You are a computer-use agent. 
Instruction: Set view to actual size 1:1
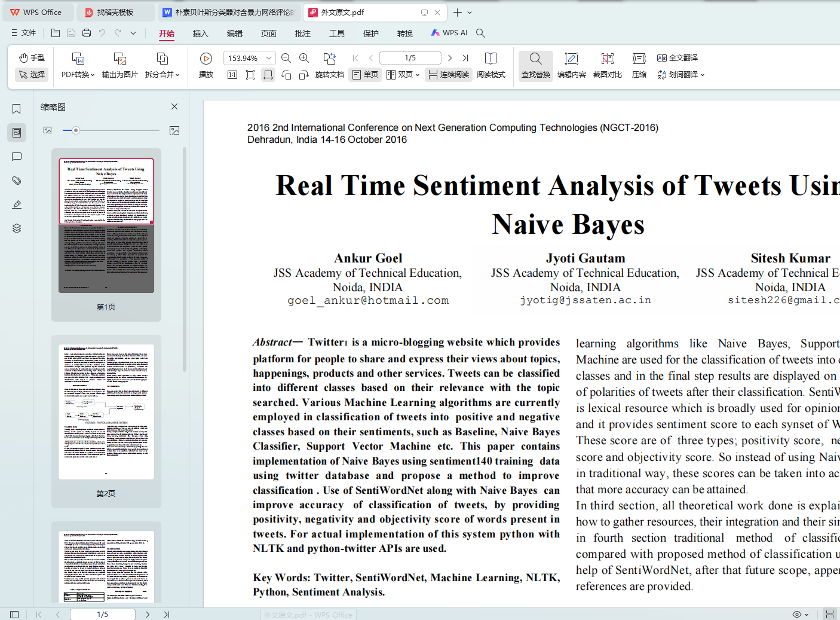click(x=232, y=75)
